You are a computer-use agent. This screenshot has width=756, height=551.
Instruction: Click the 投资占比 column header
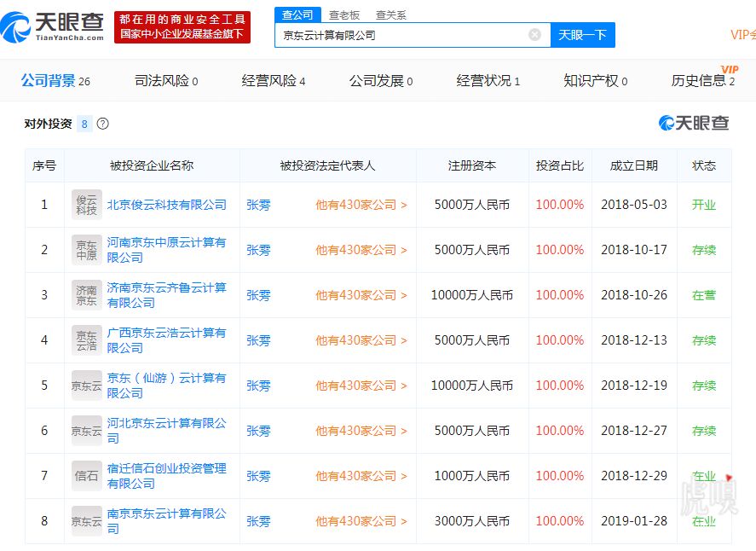coord(560,165)
